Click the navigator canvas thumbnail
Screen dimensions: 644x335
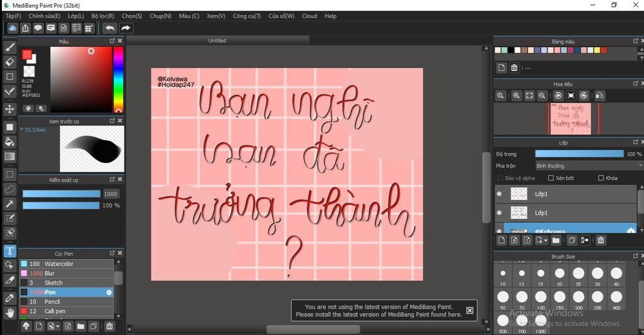[x=570, y=119]
